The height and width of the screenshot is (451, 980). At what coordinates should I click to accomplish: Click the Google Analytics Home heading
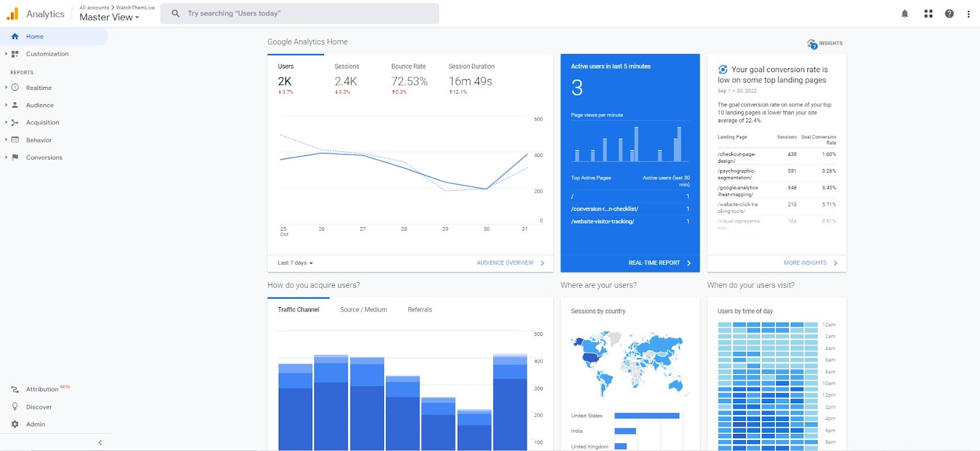(307, 42)
